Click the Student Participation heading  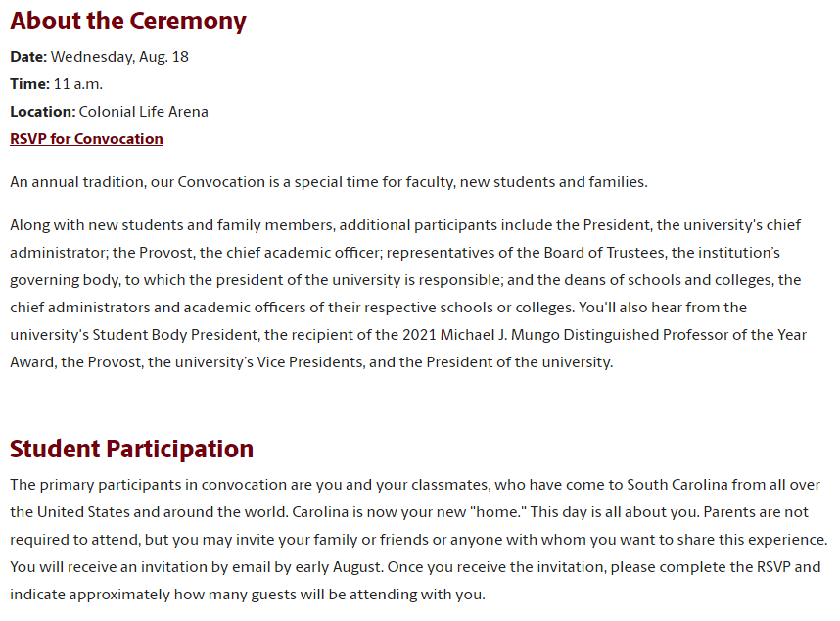click(131, 449)
